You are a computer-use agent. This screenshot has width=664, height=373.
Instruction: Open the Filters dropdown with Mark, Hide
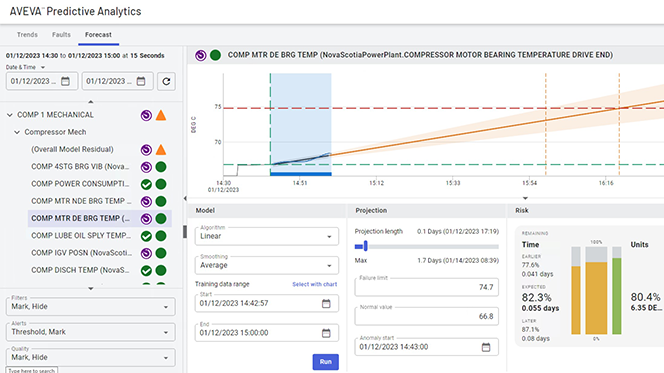click(x=91, y=307)
